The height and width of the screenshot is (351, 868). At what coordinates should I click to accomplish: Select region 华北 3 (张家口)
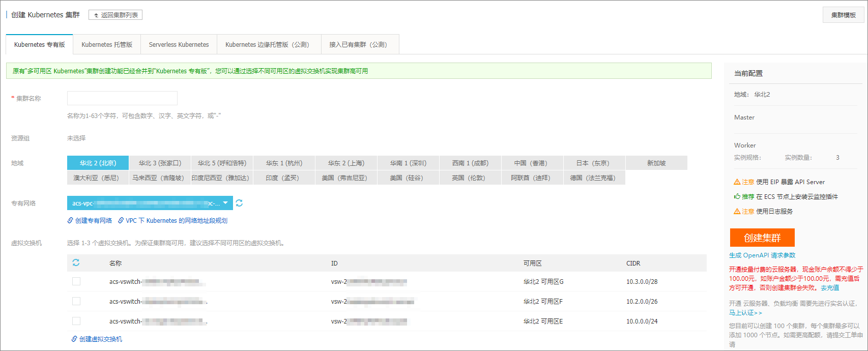(x=160, y=163)
